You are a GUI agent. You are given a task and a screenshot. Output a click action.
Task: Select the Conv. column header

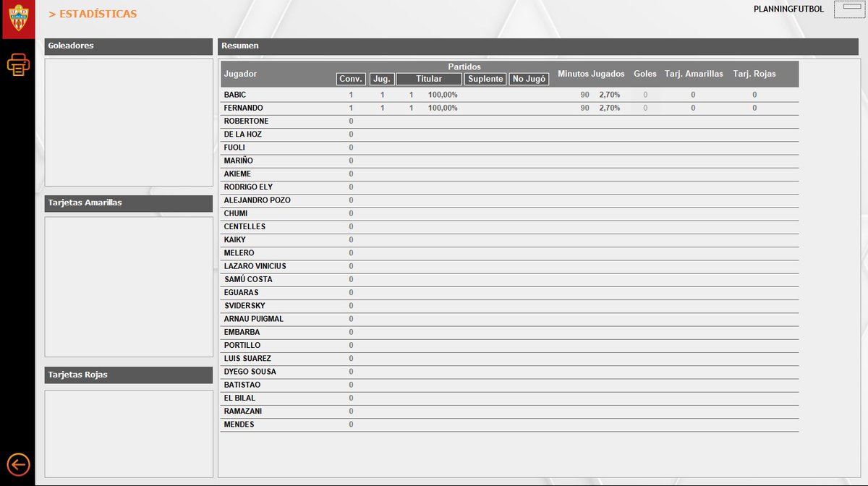point(352,79)
